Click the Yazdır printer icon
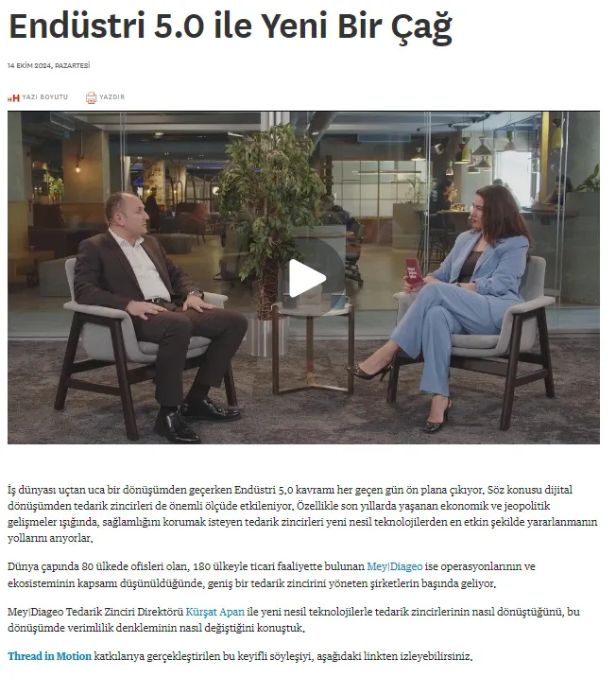 [x=91, y=97]
